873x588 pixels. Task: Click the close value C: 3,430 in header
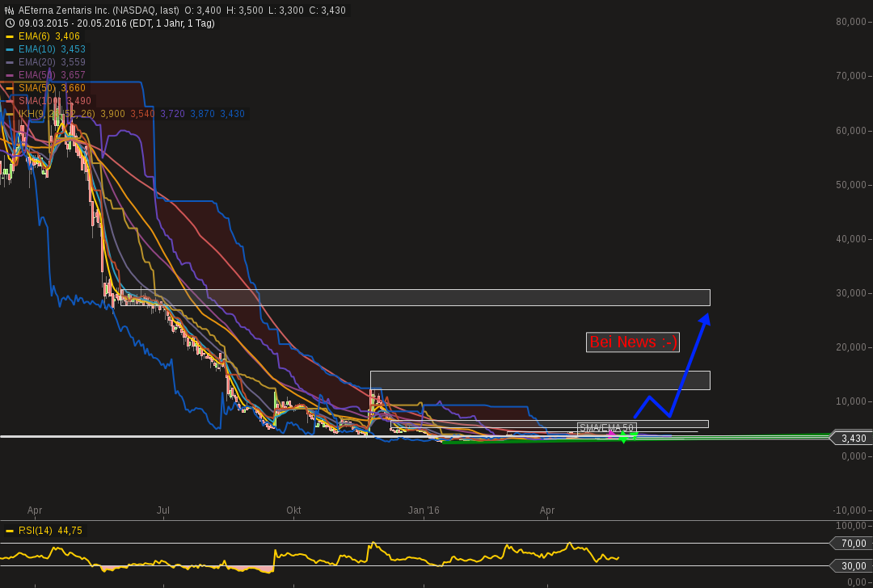tap(327, 10)
